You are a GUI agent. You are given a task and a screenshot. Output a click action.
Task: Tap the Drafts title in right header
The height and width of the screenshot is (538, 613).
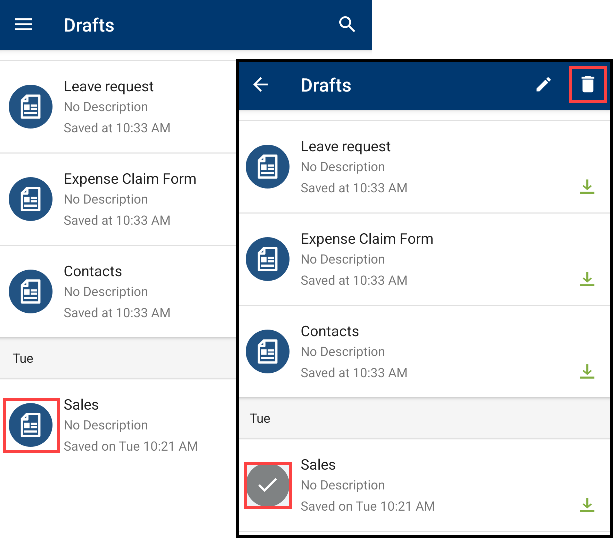(326, 85)
